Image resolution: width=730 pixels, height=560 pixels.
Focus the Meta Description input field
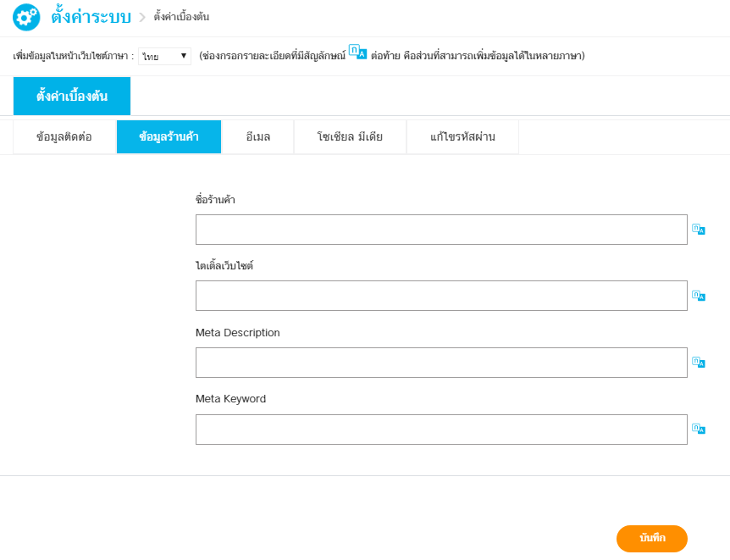[x=441, y=363]
